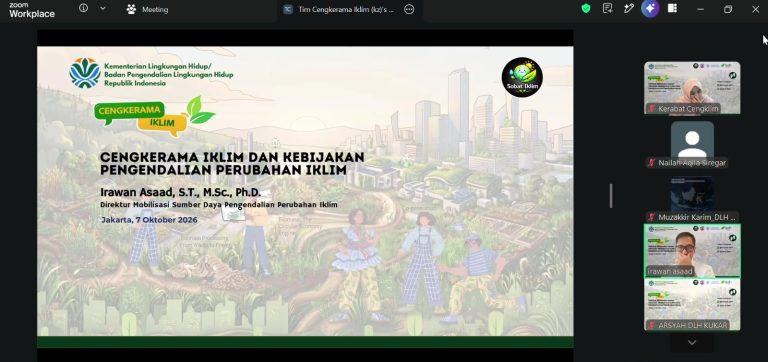This screenshot has height=362, width=768.
Task: Click the gallery panel divider handle
Action: (x=611, y=196)
